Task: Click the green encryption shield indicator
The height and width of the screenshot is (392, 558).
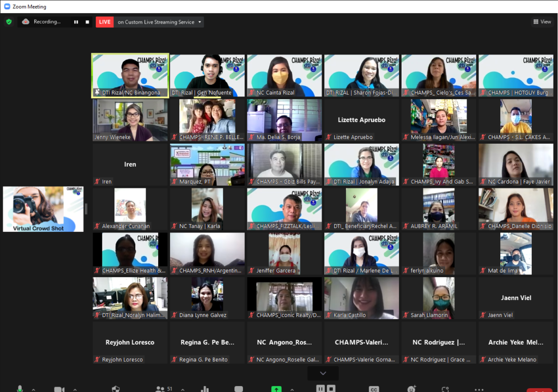Action: pos(9,22)
